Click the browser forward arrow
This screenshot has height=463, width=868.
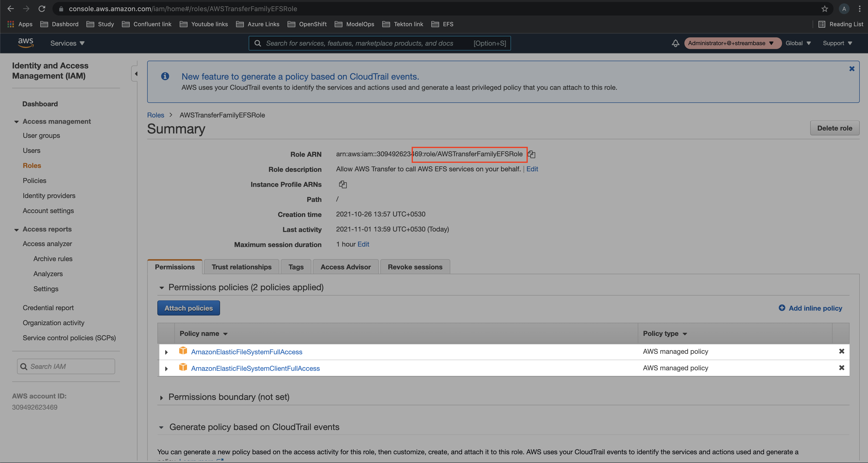tap(26, 9)
